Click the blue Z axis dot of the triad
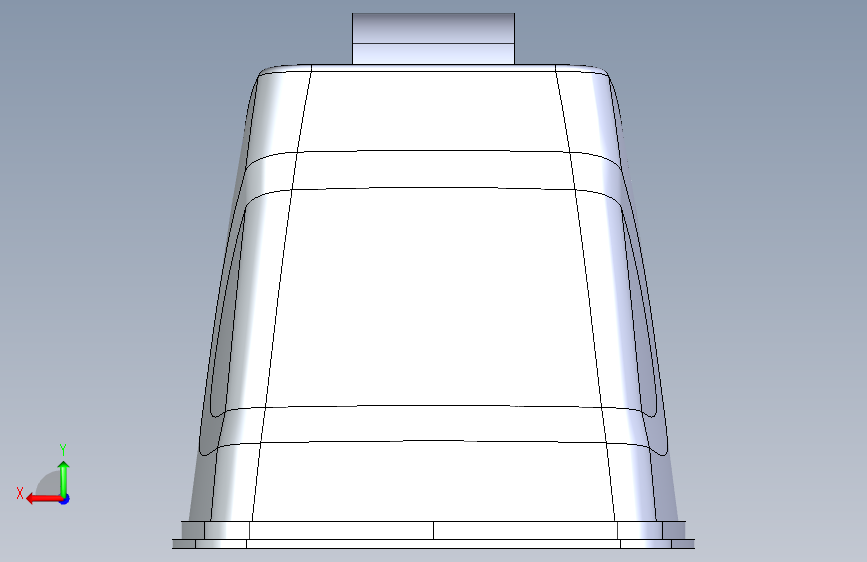867x562 pixels. pos(65,499)
